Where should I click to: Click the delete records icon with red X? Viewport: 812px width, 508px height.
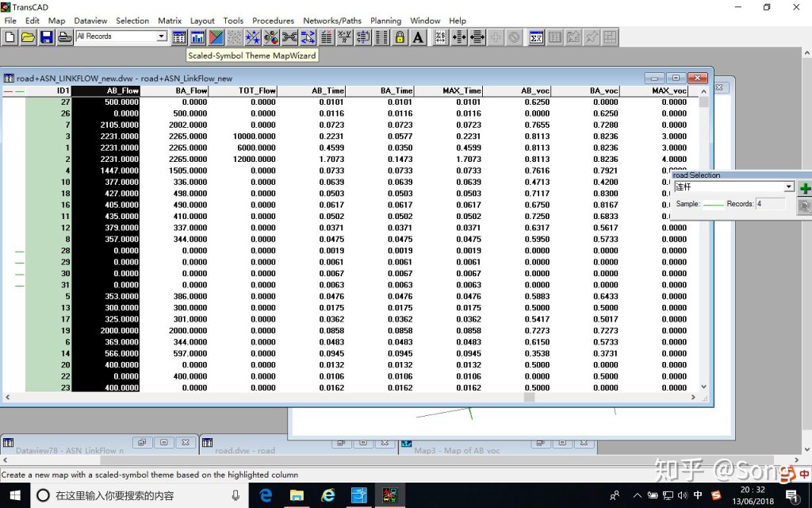tap(326, 37)
